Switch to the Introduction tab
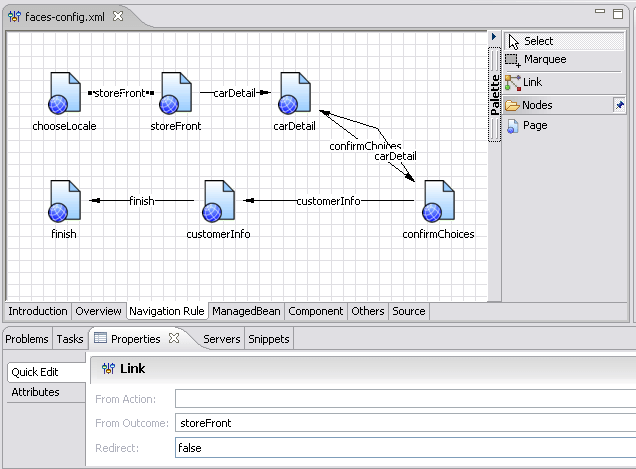The height and width of the screenshot is (469, 636). click(38, 311)
